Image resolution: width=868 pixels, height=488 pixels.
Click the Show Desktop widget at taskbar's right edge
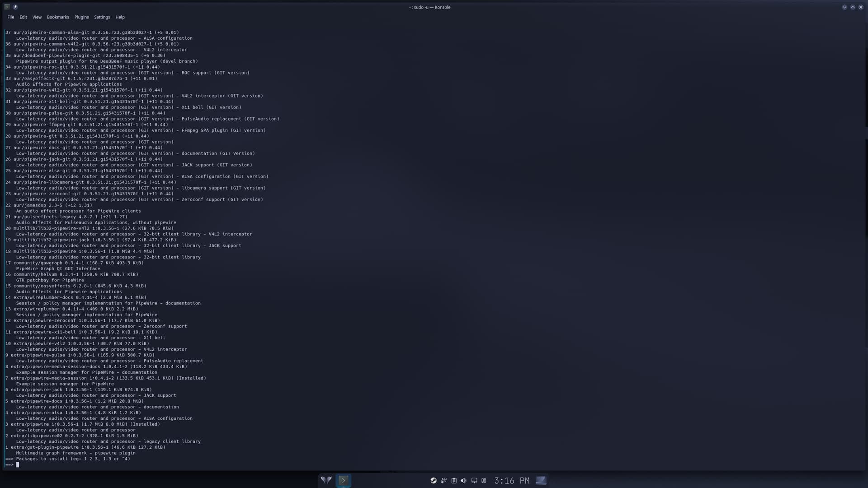pyautogui.click(x=542, y=480)
